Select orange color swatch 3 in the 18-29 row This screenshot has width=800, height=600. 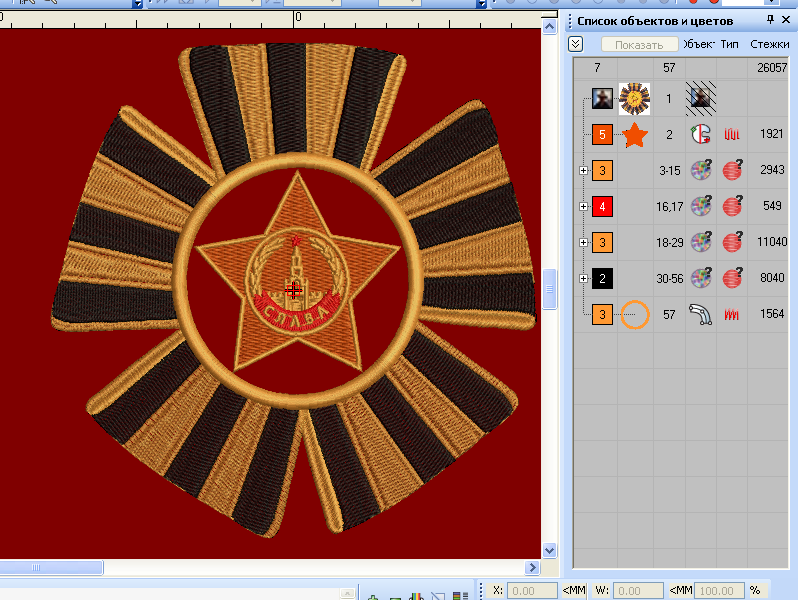602,242
